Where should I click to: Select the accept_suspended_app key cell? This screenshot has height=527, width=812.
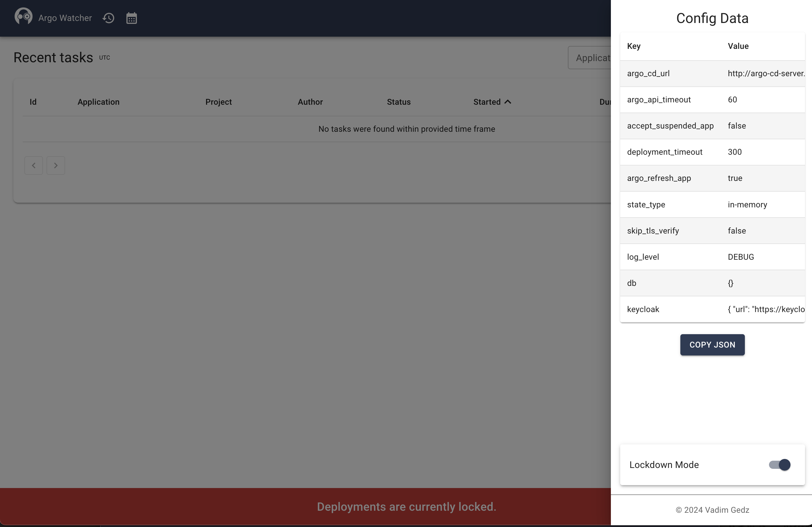click(670, 126)
